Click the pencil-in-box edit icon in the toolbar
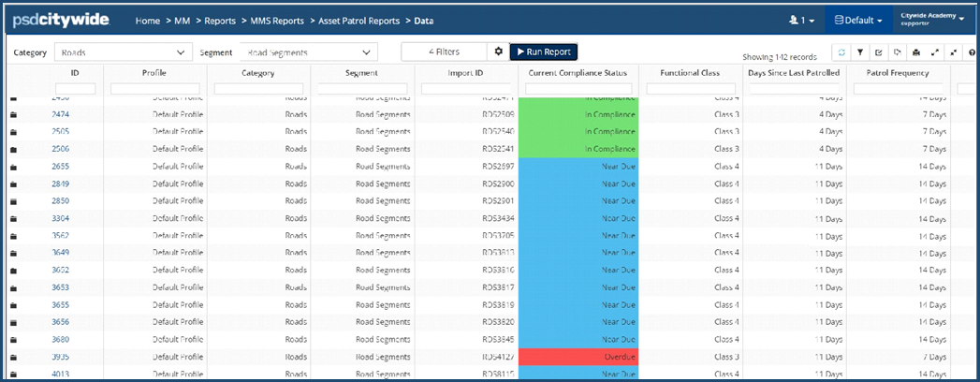 (x=878, y=52)
